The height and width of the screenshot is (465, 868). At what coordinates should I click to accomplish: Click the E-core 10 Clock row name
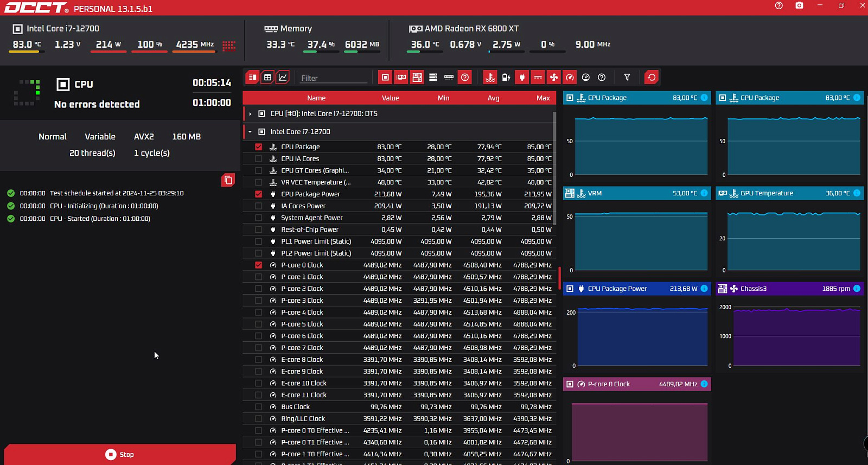click(x=304, y=383)
